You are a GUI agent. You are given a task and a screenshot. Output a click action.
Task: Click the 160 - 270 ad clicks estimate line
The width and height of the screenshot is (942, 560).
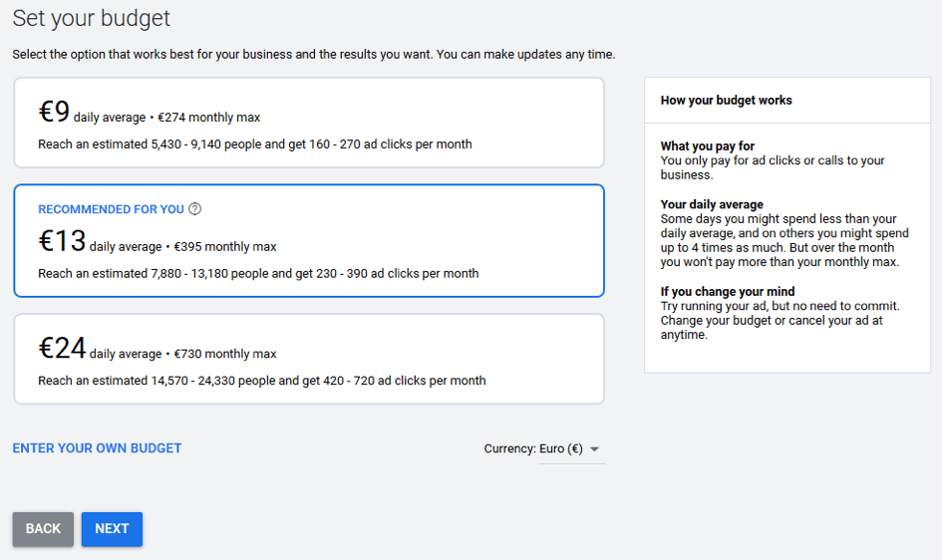[x=255, y=144]
